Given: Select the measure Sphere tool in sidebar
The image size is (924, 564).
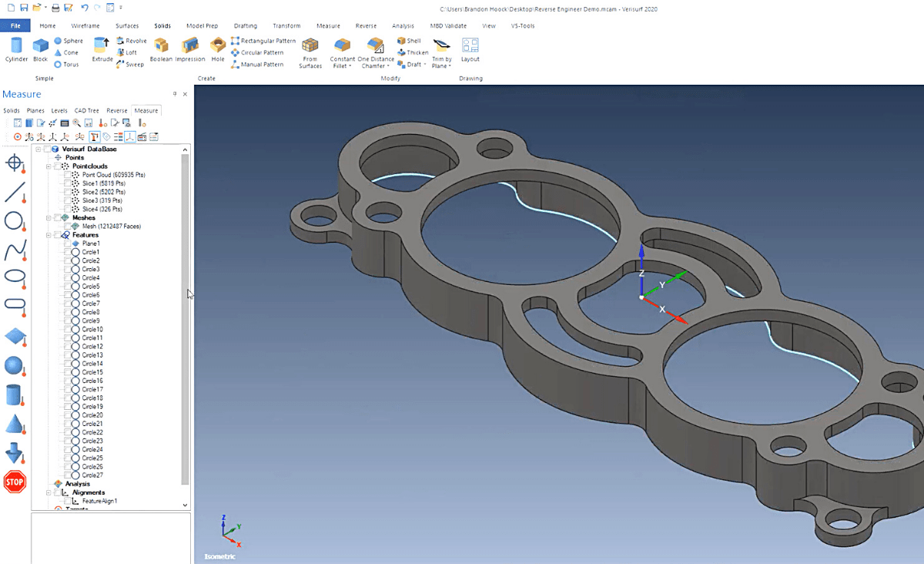Looking at the screenshot, I should coord(15,366).
